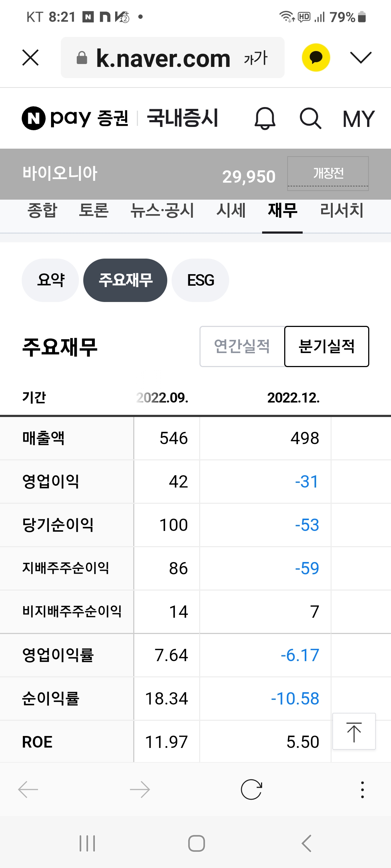
Task: Tap the yellow KakaoTalk share icon
Action: pyautogui.click(x=316, y=58)
